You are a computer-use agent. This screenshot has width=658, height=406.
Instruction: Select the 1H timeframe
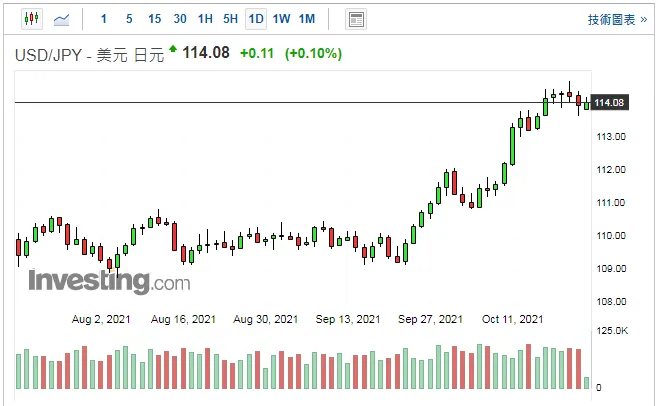click(x=205, y=19)
